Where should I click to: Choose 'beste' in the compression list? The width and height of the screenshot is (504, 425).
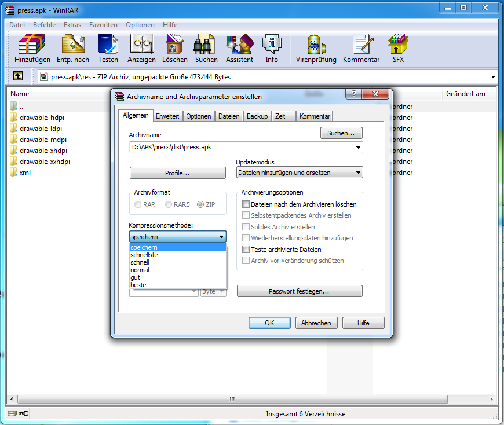138,285
